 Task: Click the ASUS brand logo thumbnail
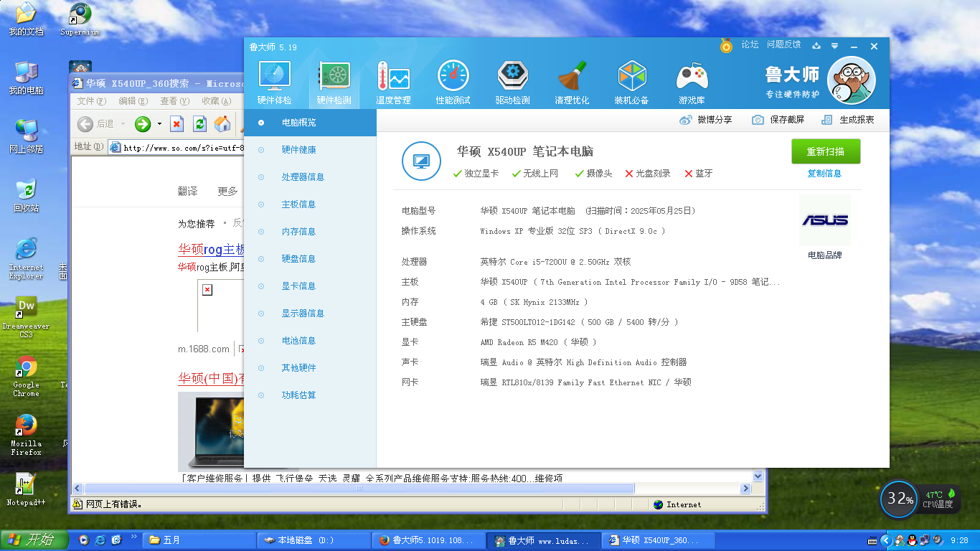pos(824,220)
